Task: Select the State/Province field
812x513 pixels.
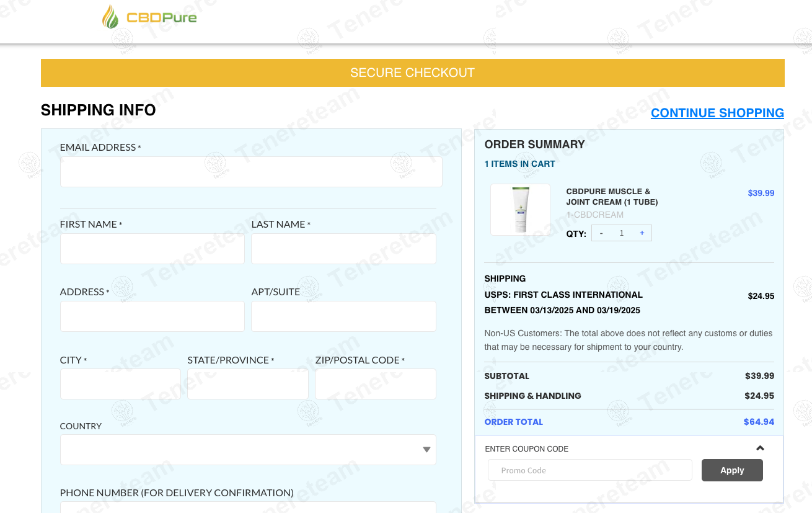Action: [247, 384]
